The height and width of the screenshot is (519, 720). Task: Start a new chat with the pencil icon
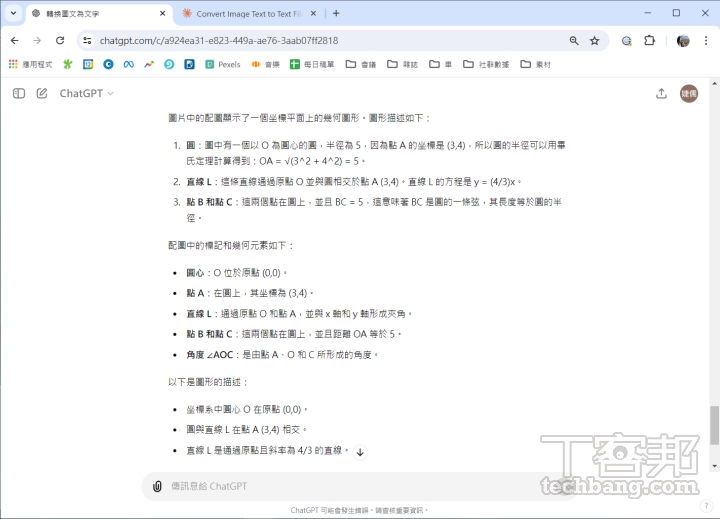coord(42,94)
